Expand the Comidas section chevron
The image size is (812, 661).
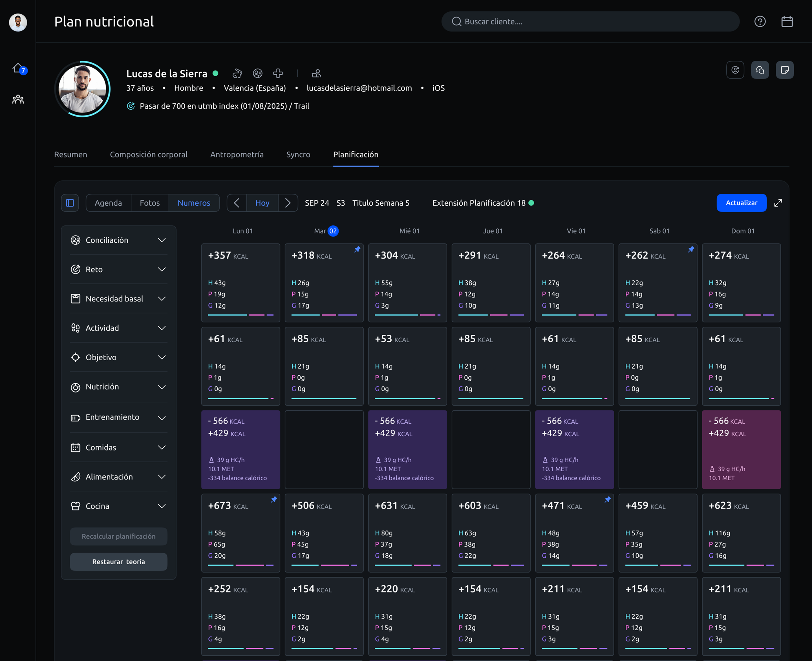click(x=162, y=447)
